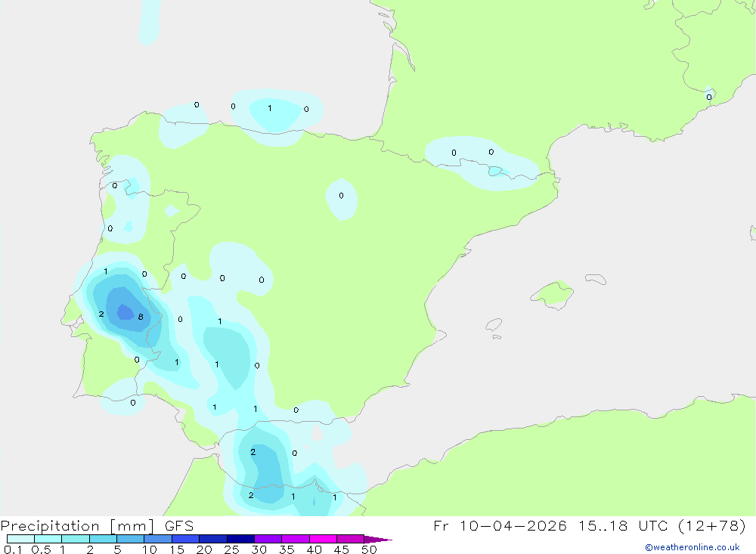Click the '0' value in the isolated central Spain patch
756x554 pixels.
tap(342, 195)
